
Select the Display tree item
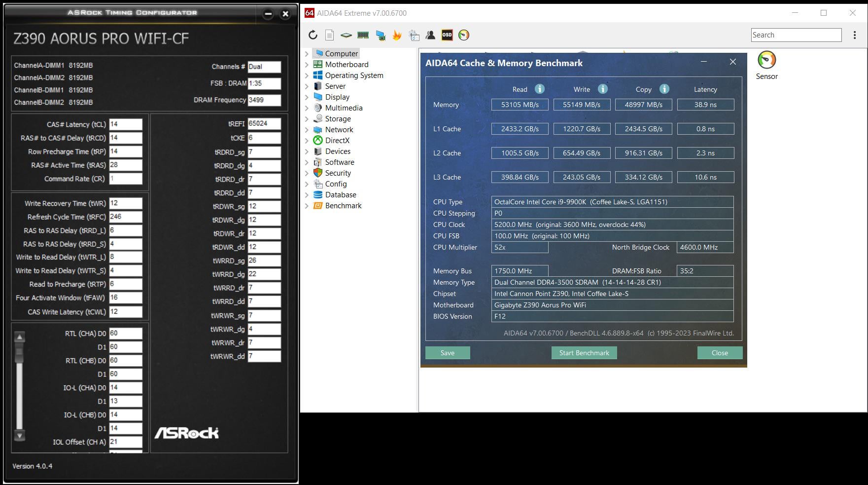click(x=337, y=97)
